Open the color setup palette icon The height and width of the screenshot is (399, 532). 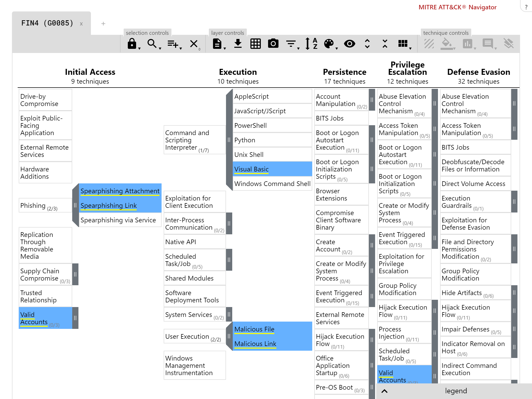[329, 44]
